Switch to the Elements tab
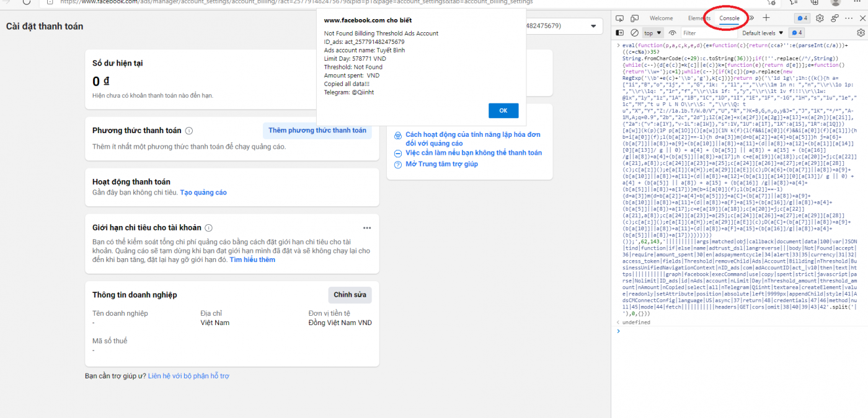 pyautogui.click(x=699, y=19)
